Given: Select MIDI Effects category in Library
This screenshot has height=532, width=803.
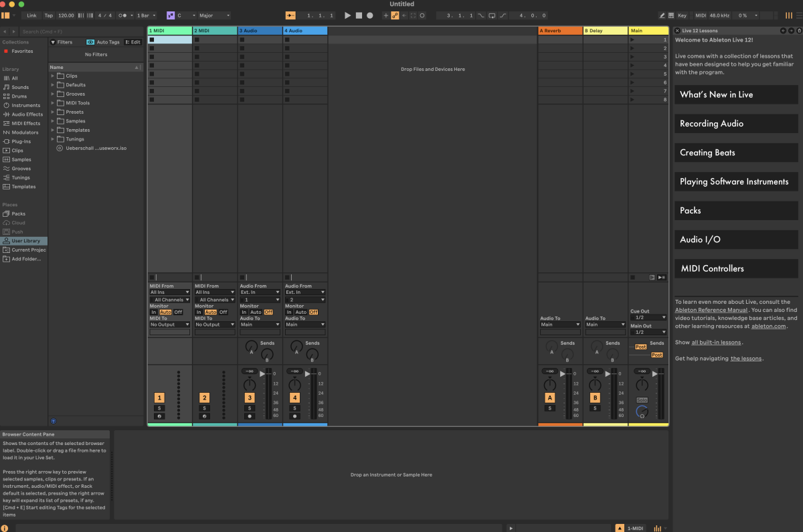Looking at the screenshot, I should click(25, 123).
